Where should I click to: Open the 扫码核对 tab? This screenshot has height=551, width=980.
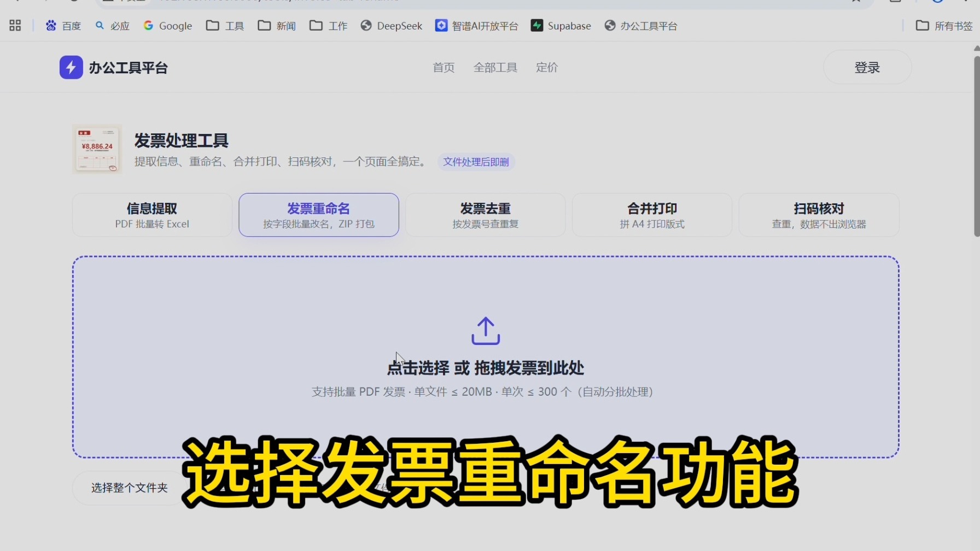pos(819,215)
